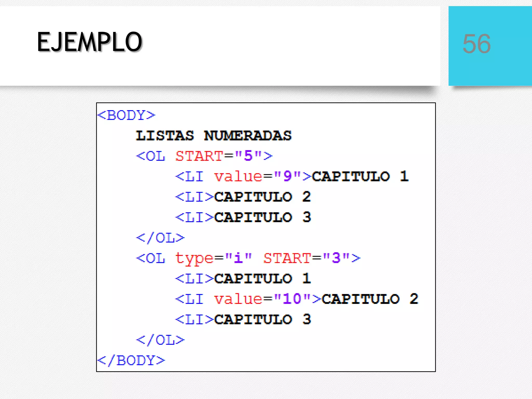This screenshot has height=399, width=532.
Task: Click the second closing "</OL>" tag
Action: [x=160, y=340]
